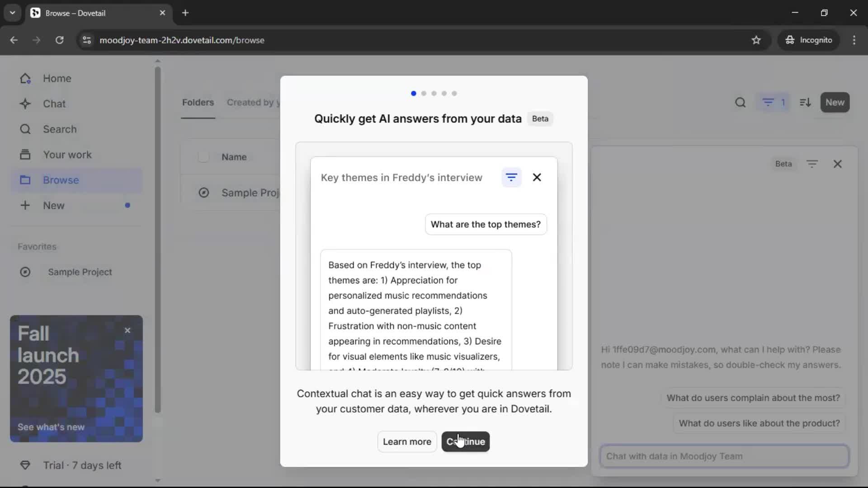Open the tab search dropdown arrow
868x488 pixels.
(x=12, y=13)
